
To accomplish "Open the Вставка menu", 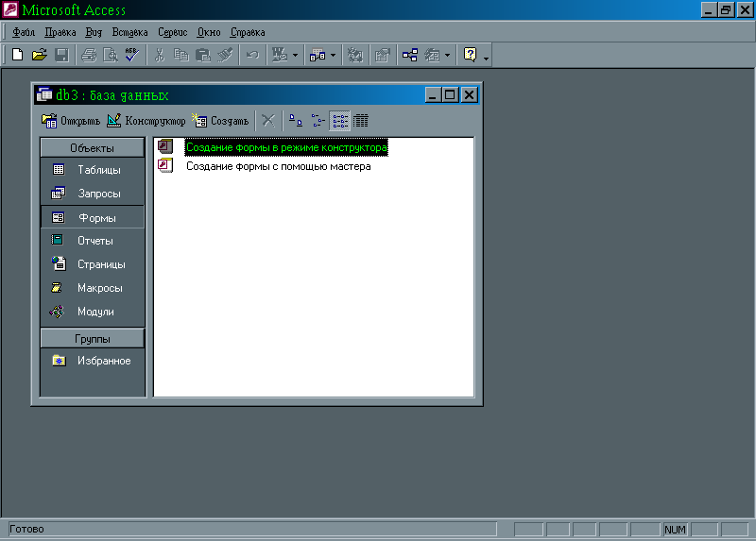I will coord(129,32).
